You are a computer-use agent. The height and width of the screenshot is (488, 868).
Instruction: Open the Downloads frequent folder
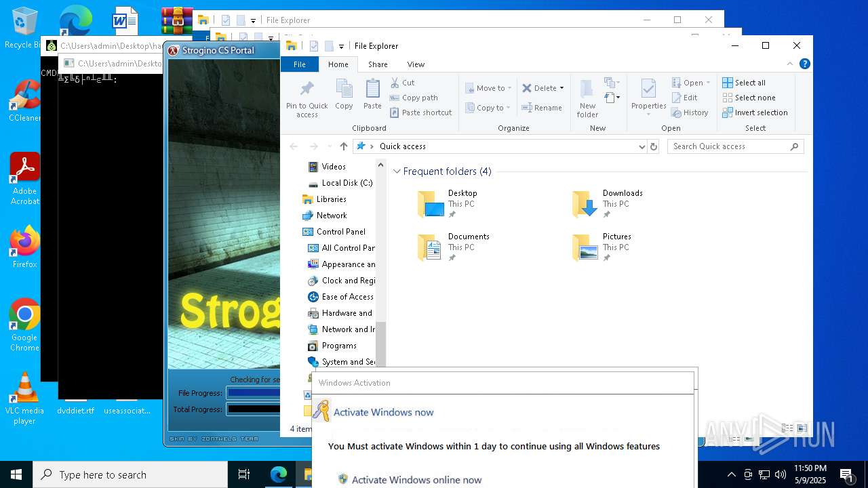[x=607, y=203]
